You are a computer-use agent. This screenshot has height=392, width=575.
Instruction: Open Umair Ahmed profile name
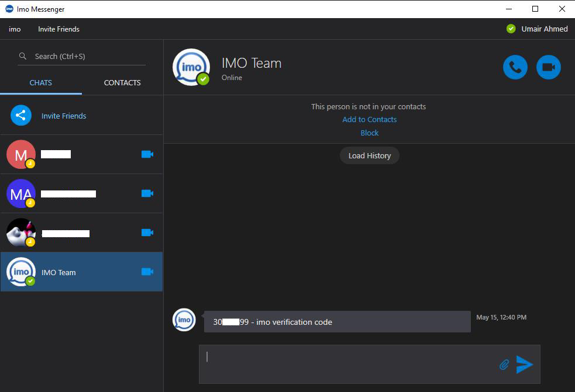coord(545,29)
